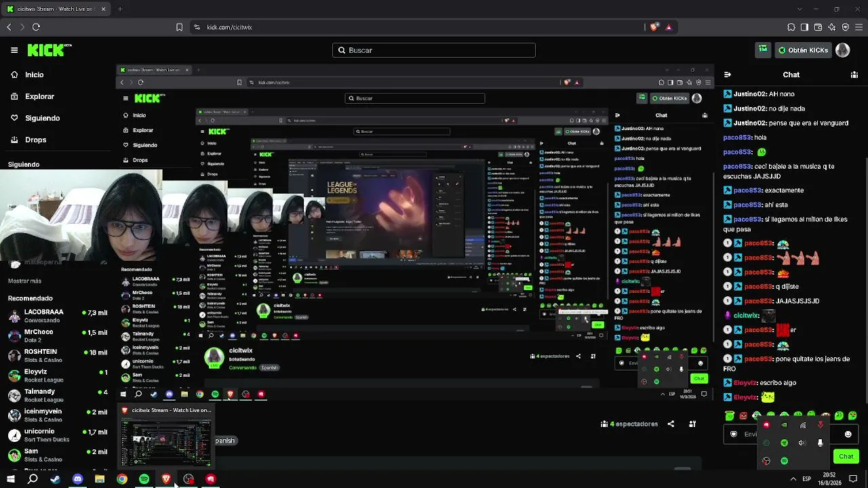
Task: Go back using the browser back arrow
Action: point(9,27)
